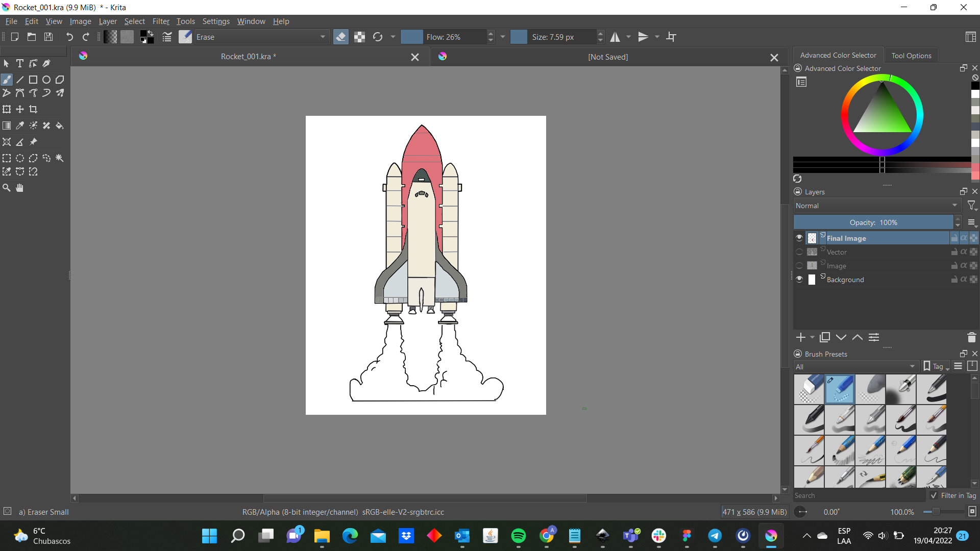The height and width of the screenshot is (551, 980).
Task: Select the Fill bucket tool
Action: click(x=60, y=126)
